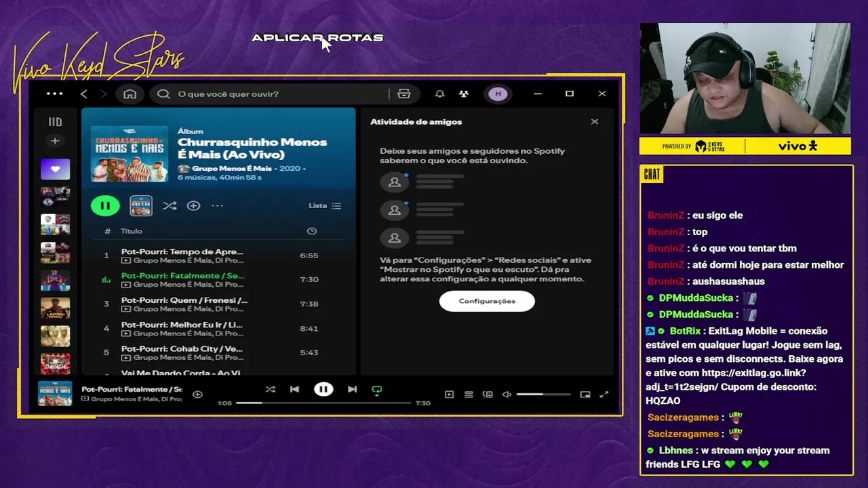
Task: Select track "Pot-Pourri: Tempo de Apre..."
Action: pyautogui.click(x=218, y=256)
